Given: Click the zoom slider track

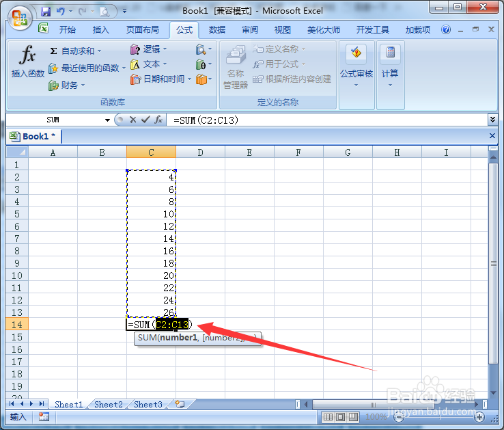Looking at the screenshot, I should pyautogui.click(x=439, y=418).
